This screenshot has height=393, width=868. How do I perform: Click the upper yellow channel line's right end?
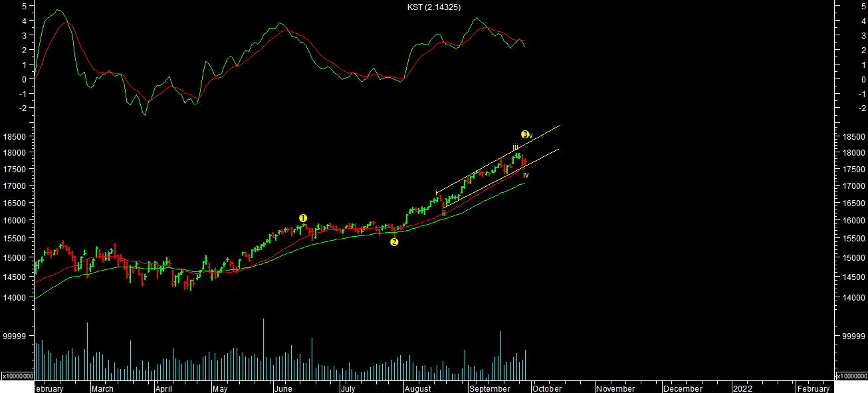(x=560, y=126)
